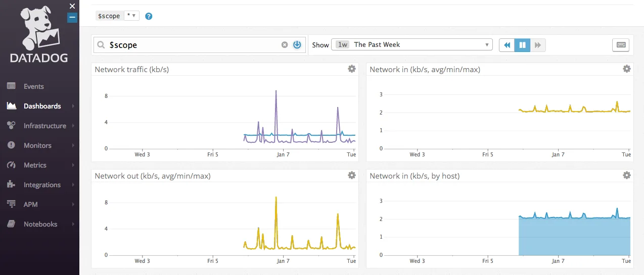The width and height of the screenshot is (644, 275).
Task: Open settings gear on Network traffic graph
Action: [x=352, y=69]
